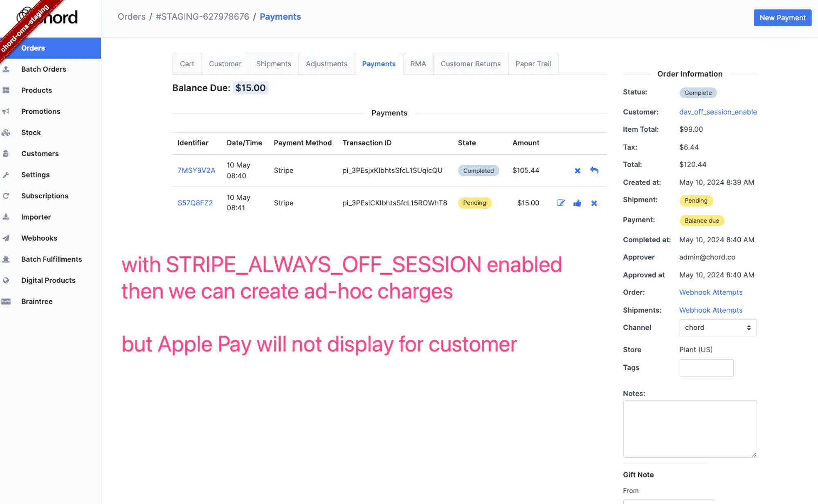This screenshot has height=504, width=818.
Task: Click the Digital Products globe icon
Action: click(x=6, y=280)
